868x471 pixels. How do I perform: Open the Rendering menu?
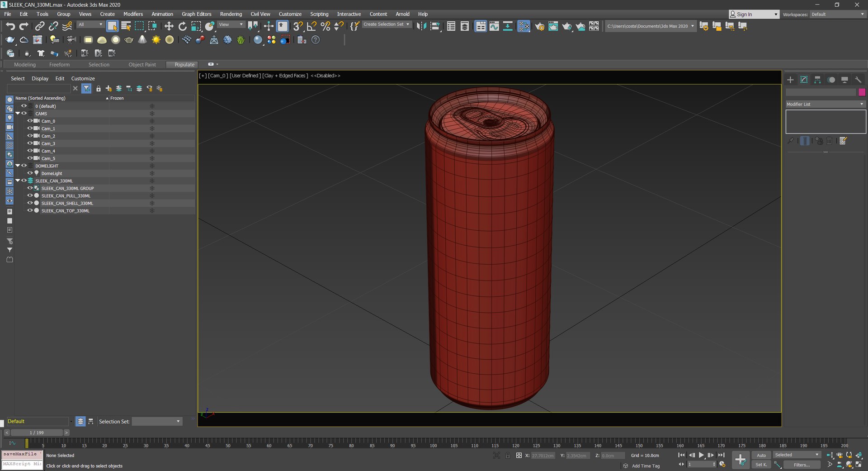[231, 14]
